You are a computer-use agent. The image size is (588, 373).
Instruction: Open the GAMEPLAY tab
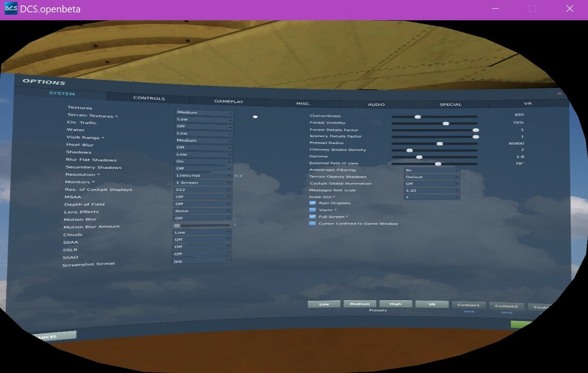point(229,102)
